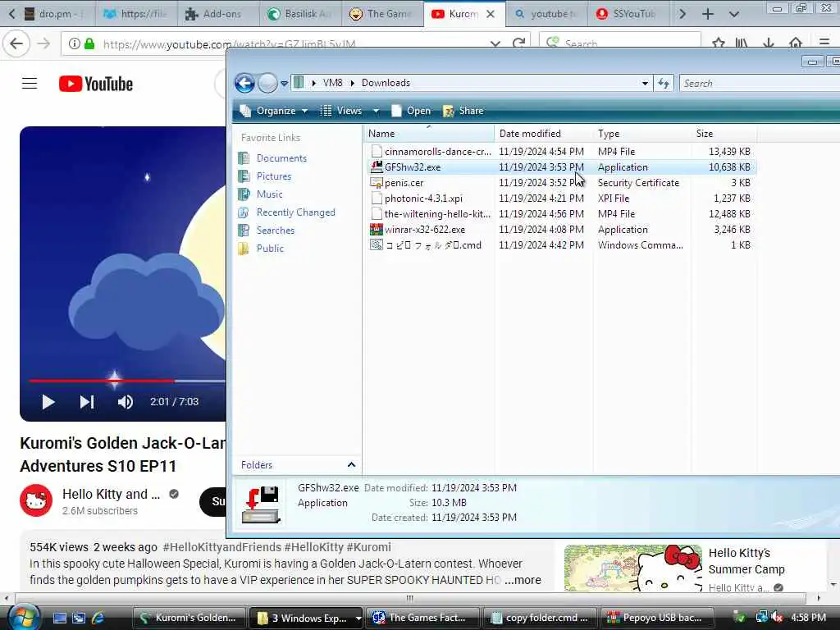
Task: Click Open in the Explorer toolbar
Action: [412, 111]
